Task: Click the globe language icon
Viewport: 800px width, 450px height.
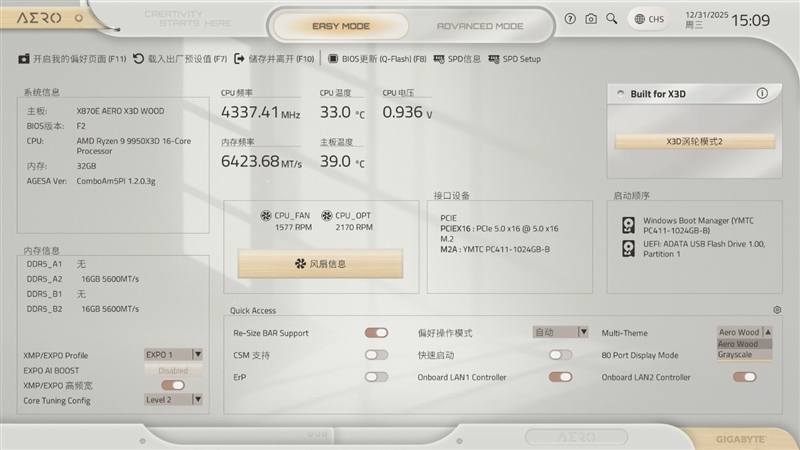Action: pyautogui.click(x=639, y=19)
